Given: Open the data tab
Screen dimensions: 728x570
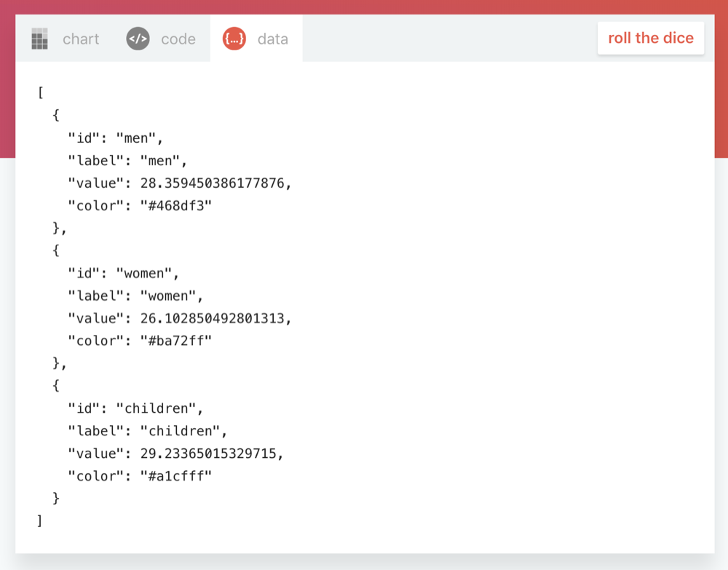Looking at the screenshot, I should [x=256, y=39].
